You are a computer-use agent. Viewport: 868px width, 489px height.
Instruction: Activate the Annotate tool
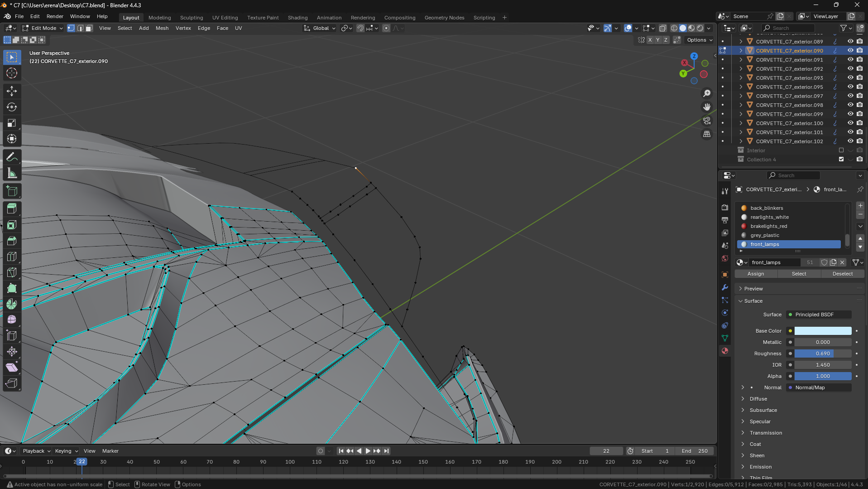[x=12, y=157]
